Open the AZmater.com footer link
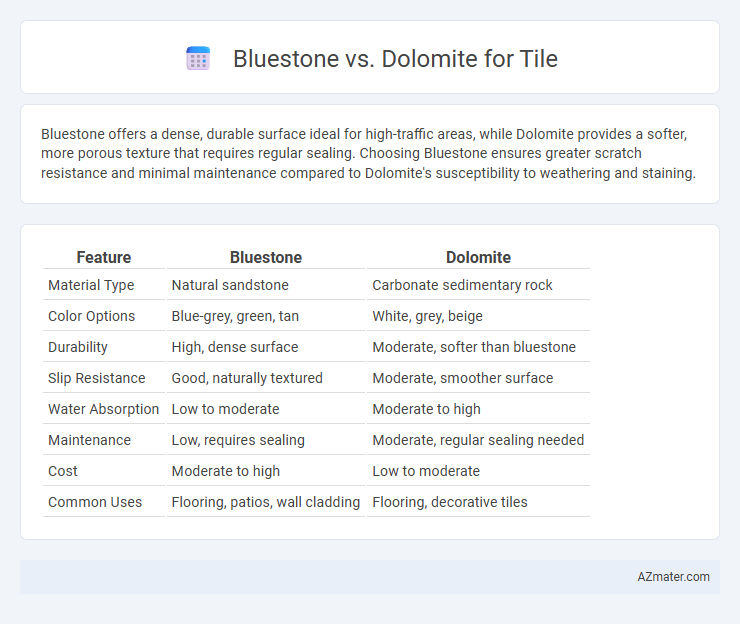This screenshot has height=624, width=740. coord(673,577)
